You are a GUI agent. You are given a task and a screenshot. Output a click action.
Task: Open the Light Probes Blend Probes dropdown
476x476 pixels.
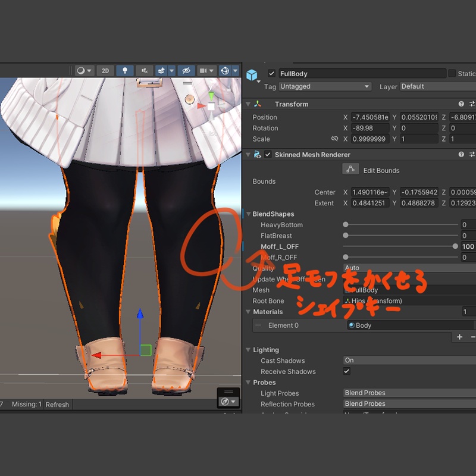click(409, 393)
